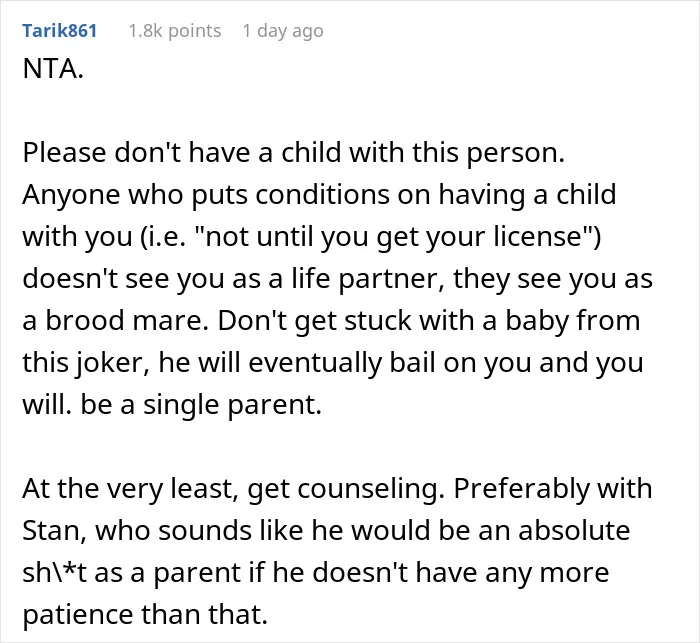The width and height of the screenshot is (700, 643).
Task: Click the abbreviation '(i.e.' in the comment
Action: [x=163, y=237]
